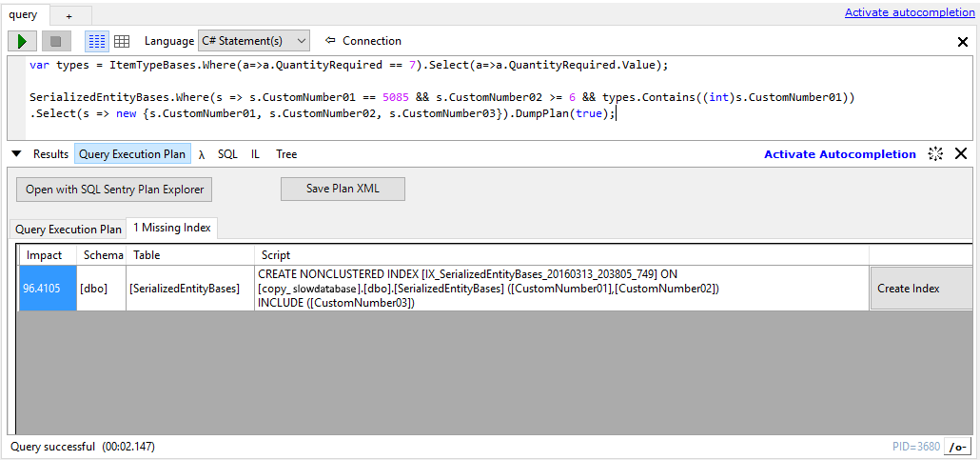Screen dimensions: 980x460
Task: Open the IL output tab
Action: [x=256, y=154]
